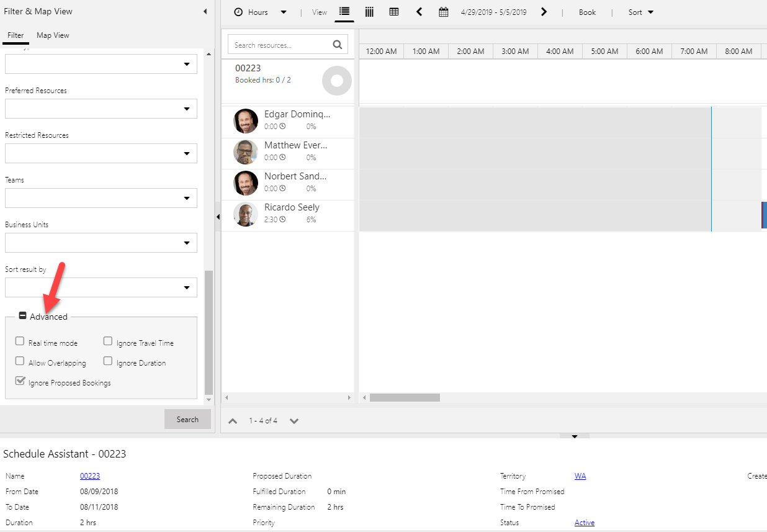The height and width of the screenshot is (532, 767).
Task: Open the Business Units dropdown
Action: pos(187,242)
